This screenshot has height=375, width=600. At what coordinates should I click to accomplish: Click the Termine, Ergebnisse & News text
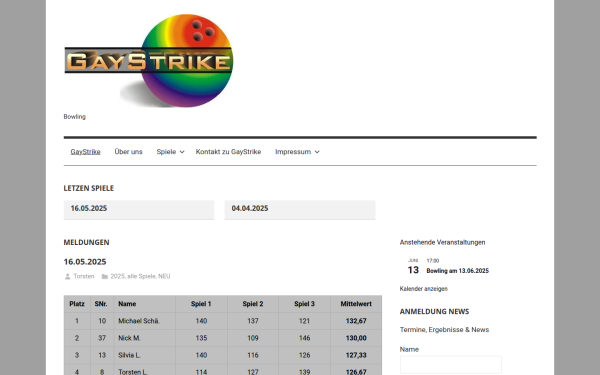pyautogui.click(x=444, y=330)
